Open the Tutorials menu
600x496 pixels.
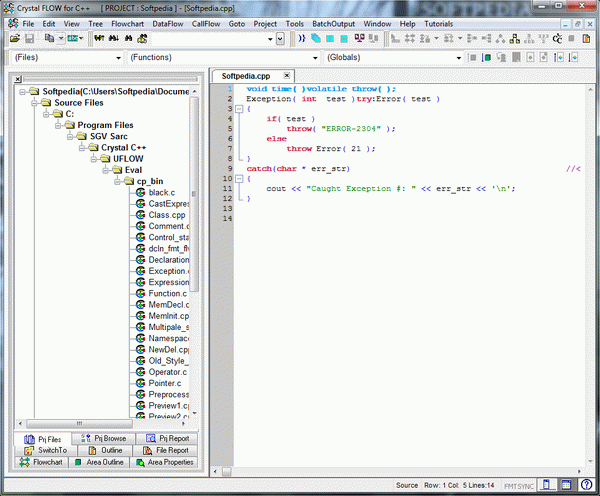(x=439, y=24)
